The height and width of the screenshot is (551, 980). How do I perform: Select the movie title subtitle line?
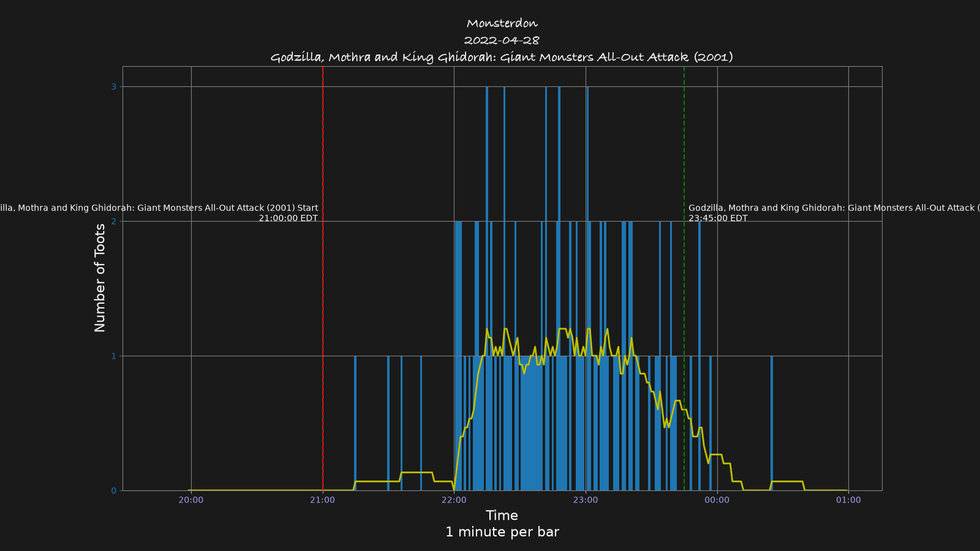click(x=502, y=57)
